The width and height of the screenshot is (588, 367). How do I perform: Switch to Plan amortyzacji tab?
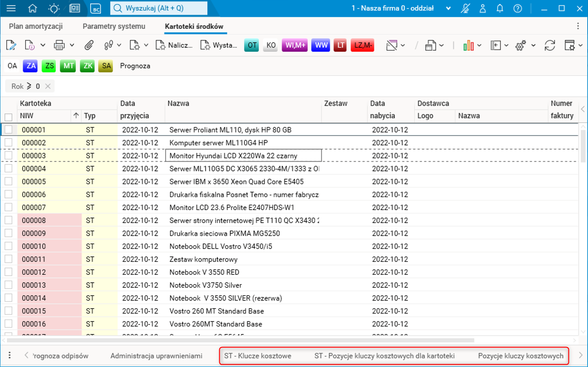(x=36, y=27)
